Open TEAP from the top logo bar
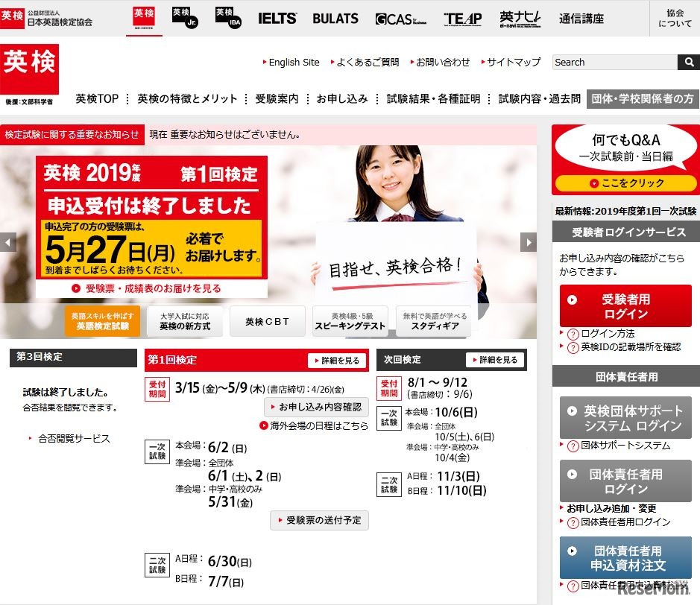Screen dimensions: 700x605 pyautogui.click(x=462, y=19)
